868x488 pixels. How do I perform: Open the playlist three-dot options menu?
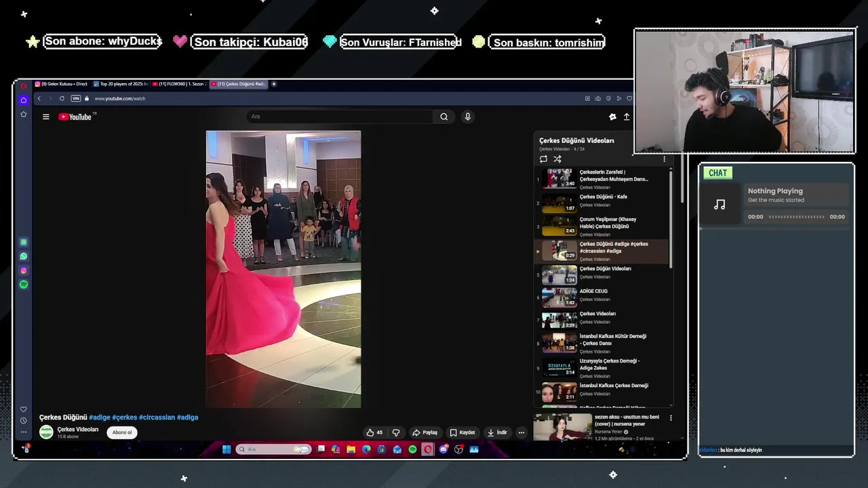pos(664,159)
